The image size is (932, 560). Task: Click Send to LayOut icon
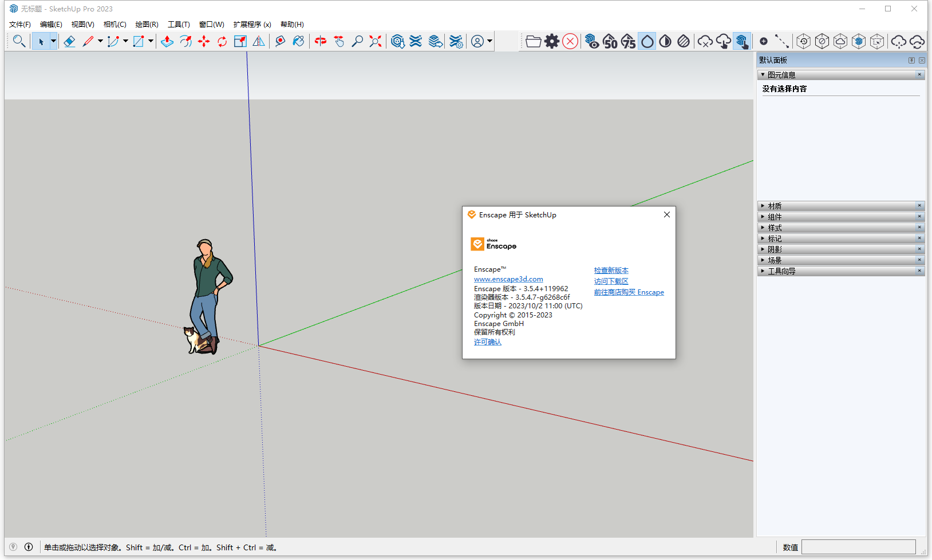[436, 41]
